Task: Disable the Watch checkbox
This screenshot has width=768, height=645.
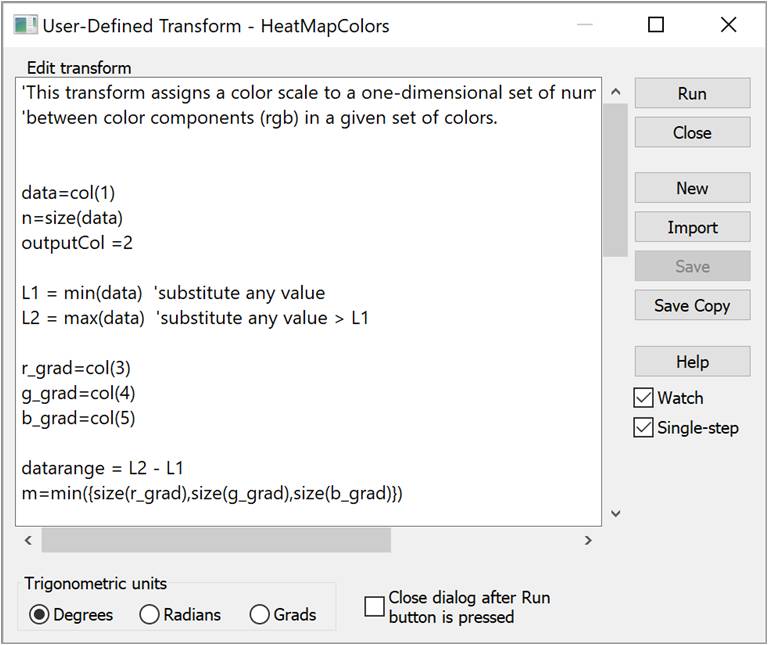Action: coord(644,398)
